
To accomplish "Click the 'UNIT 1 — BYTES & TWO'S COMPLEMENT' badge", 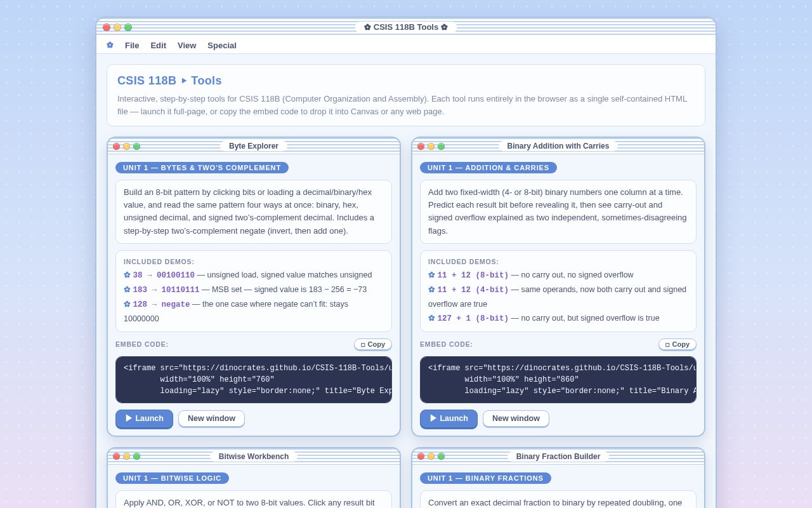I will coord(202,168).
